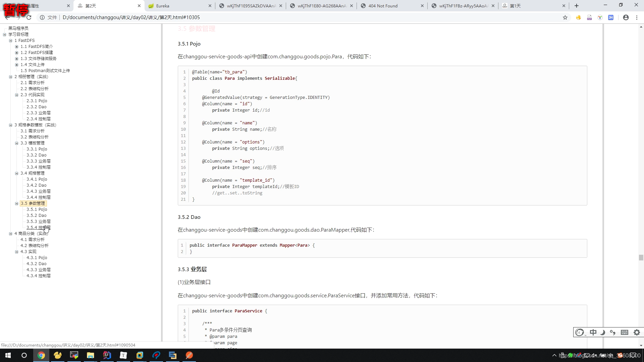Open Cortana search circle on taskbar
Screen dimensions: 644x362
tap(24, 355)
